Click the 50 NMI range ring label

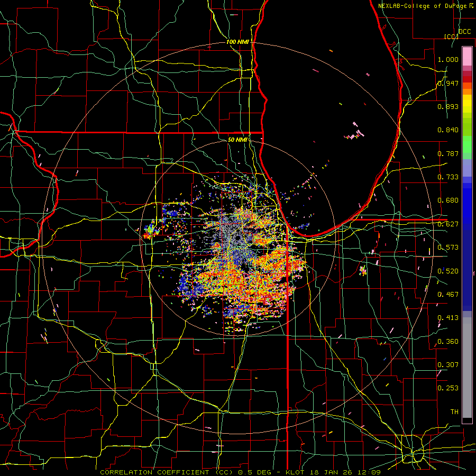pyautogui.click(x=237, y=140)
